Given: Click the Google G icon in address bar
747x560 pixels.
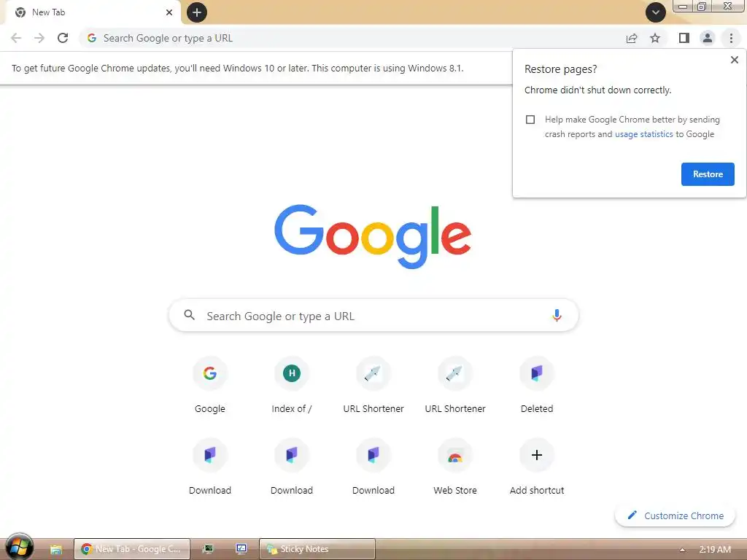Looking at the screenshot, I should pyautogui.click(x=92, y=38).
